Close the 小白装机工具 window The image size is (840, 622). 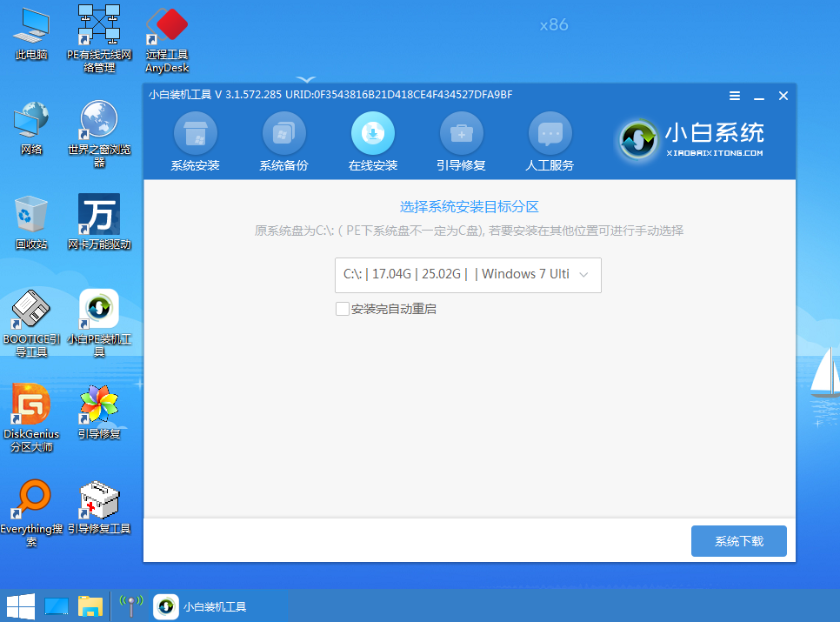click(x=783, y=96)
